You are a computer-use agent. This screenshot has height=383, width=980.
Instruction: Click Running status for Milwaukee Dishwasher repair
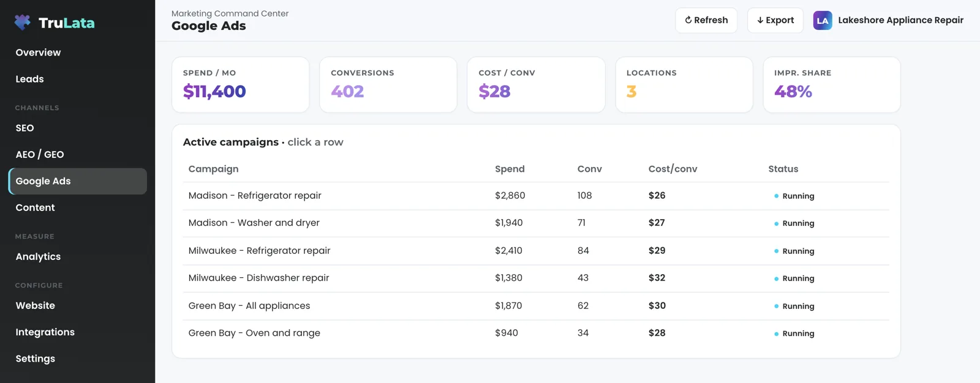pyautogui.click(x=794, y=278)
